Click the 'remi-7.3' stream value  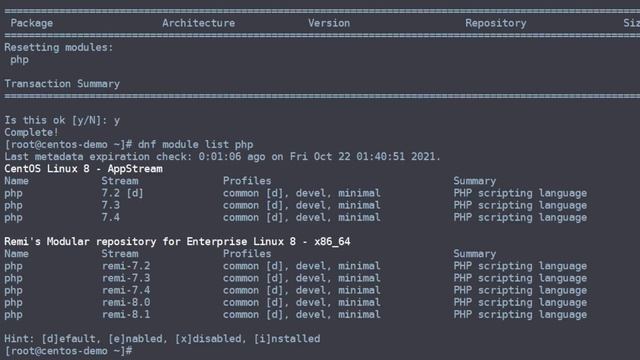click(x=126, y=278)
